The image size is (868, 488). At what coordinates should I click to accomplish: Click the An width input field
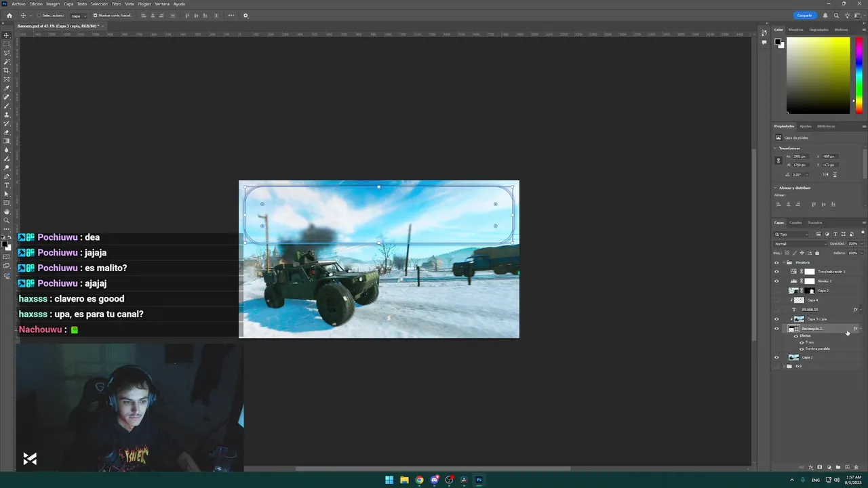(802, 157)
